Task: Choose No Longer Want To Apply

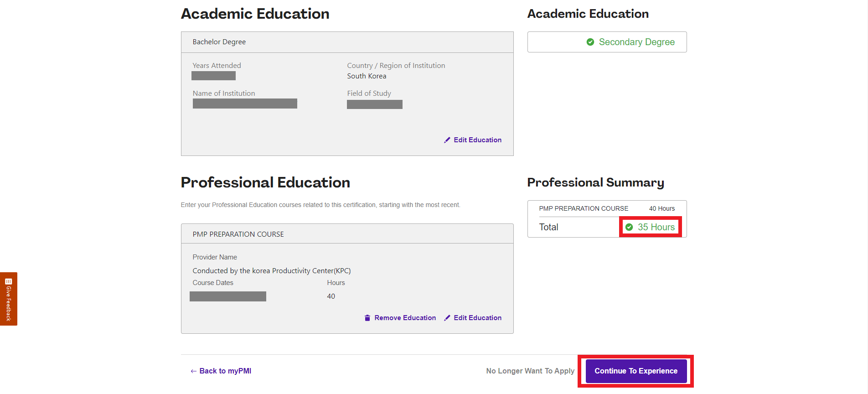Action: tap(530, 371)
